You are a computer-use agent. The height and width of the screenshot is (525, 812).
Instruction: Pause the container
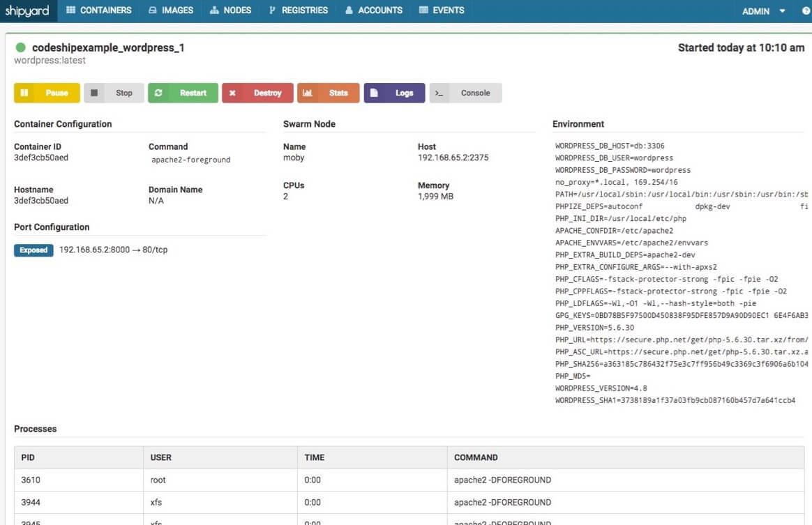[x=47, y=93]
